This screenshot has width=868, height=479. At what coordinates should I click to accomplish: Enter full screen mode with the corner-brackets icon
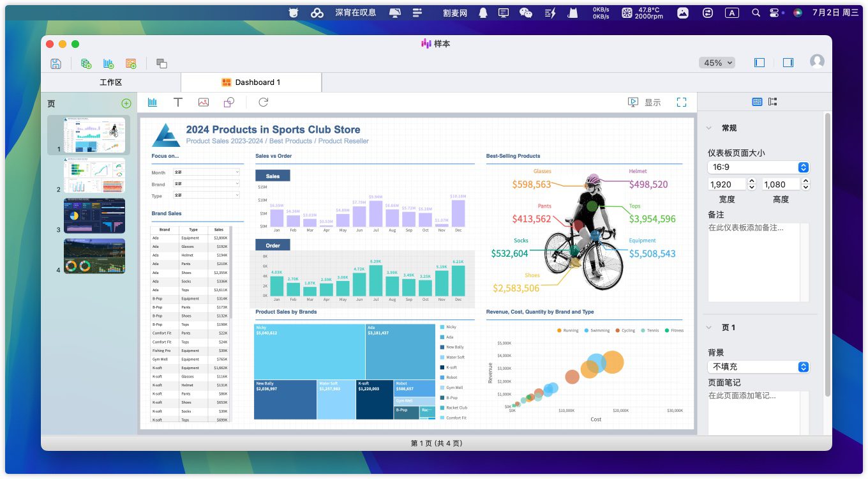click(682, 102)
